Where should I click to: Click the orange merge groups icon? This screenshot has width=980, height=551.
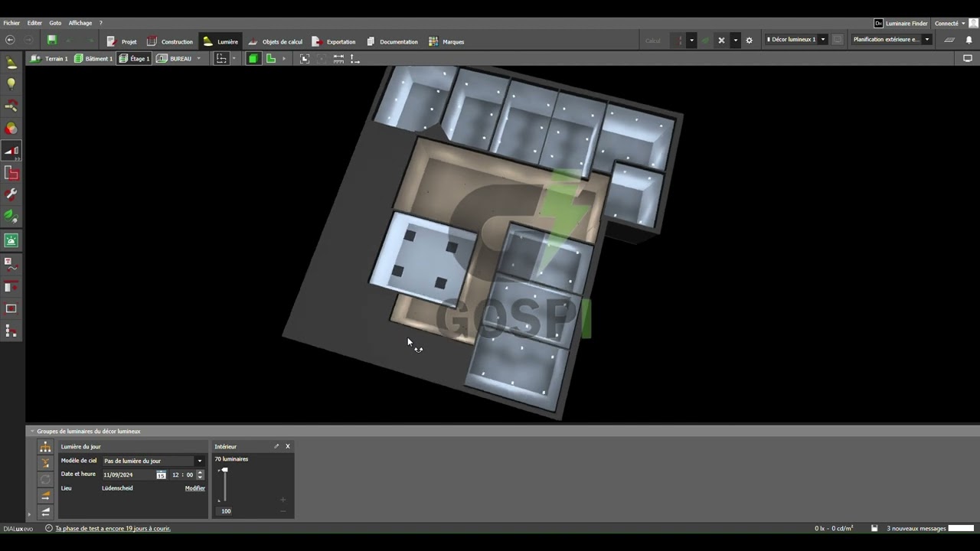tap(45, 463)
